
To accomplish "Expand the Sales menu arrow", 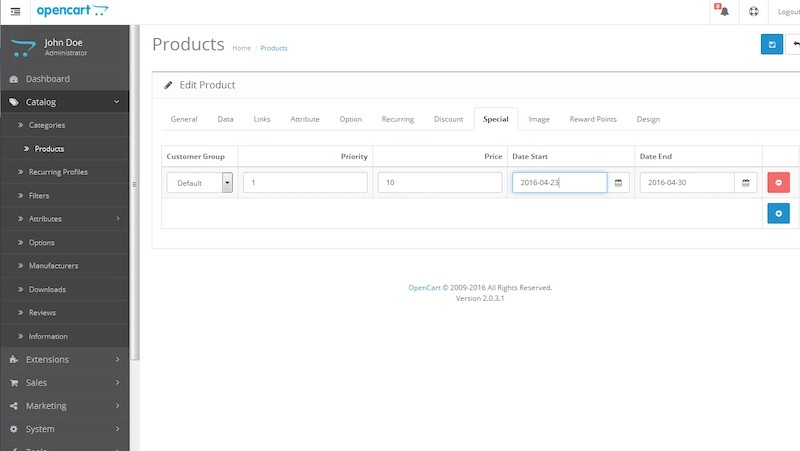I will click(118, 383).
